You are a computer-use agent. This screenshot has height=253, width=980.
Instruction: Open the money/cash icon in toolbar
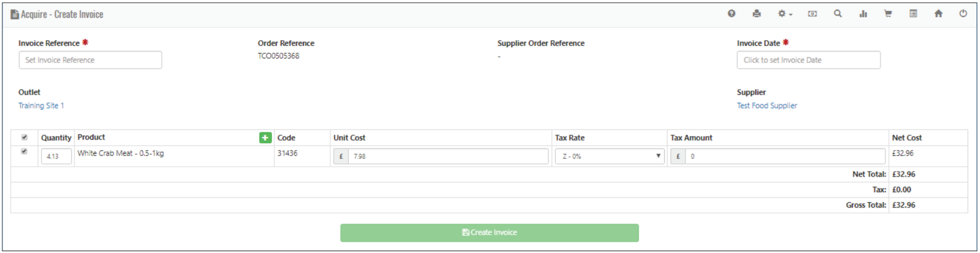point(813,14)
